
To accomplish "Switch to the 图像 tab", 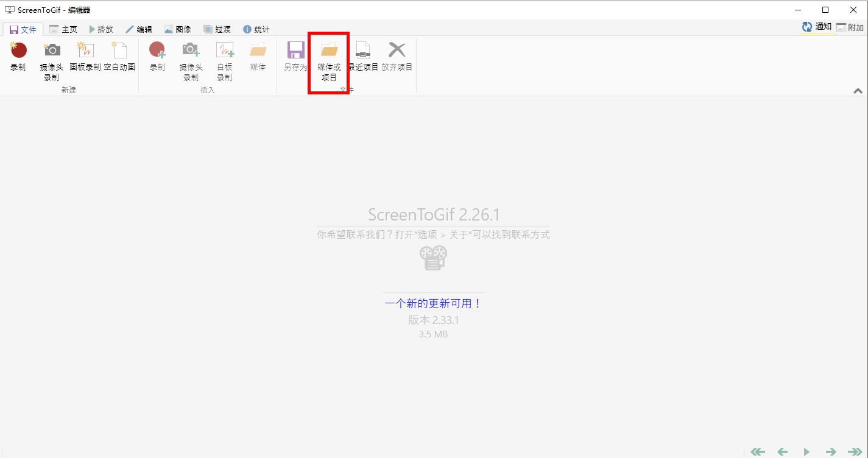I will (178, 29).
